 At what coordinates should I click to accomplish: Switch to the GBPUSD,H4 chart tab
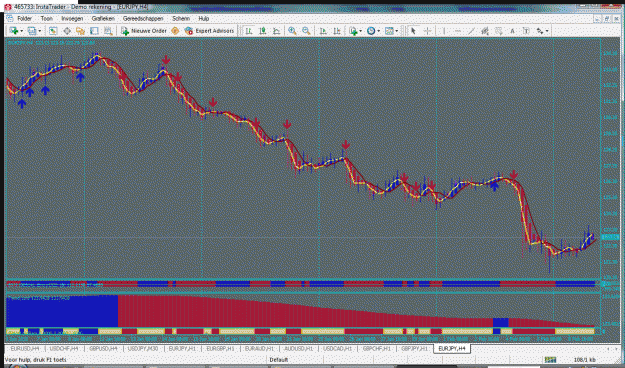(103, 348)
